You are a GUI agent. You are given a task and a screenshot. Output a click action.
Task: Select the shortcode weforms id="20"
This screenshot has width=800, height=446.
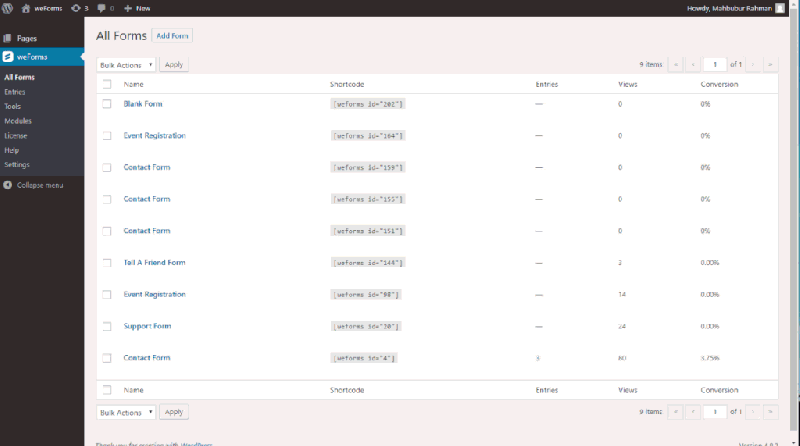(366, 326)
